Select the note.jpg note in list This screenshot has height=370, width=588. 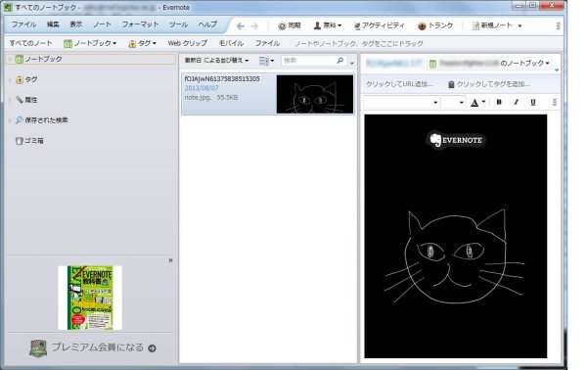pyautogui.click(x=268, y=94)
